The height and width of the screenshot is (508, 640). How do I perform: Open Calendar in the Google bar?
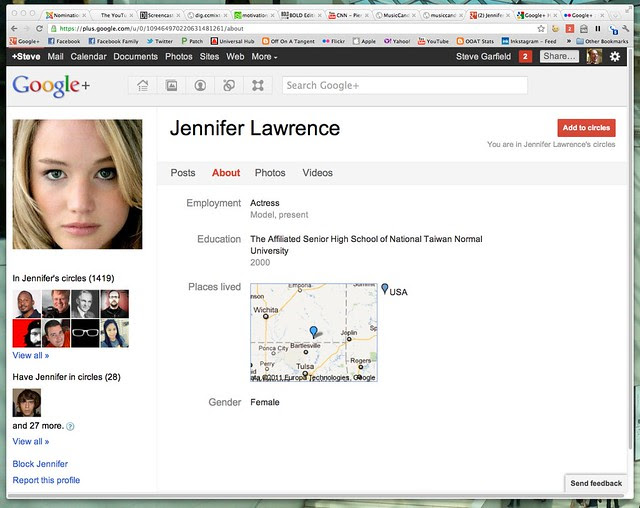click(88, 57)
